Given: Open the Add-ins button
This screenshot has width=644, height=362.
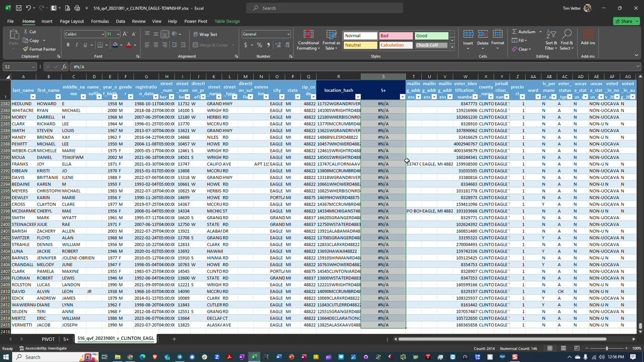Looking at the screenshot, I should (x=588, y=38).
